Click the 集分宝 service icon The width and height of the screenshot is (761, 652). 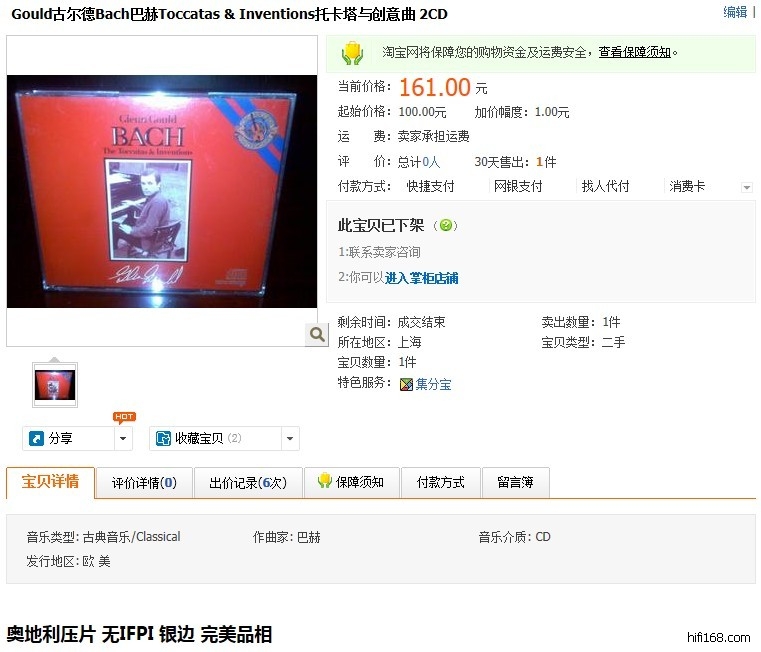pos(406,385)
